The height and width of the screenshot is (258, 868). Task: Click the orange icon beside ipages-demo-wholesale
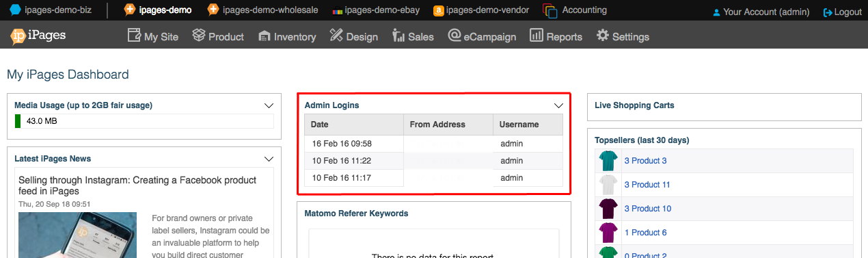click(213, 10)
